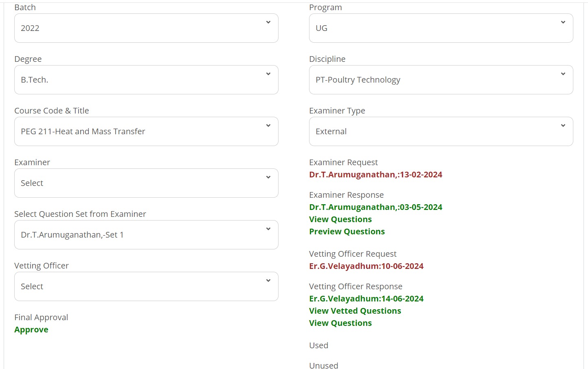Click the chevron arrow in Batch field
Image resolution: width=588 pixels, height=369 pixels.
(268, 22)
